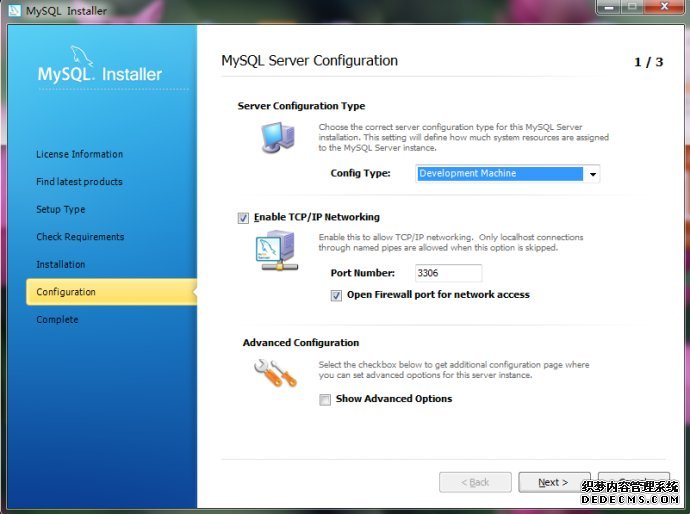Screen dimensions: 690x514
Task: Click the wrench and screwdriver Advanced Configuration icon
Action: [274, 372]
